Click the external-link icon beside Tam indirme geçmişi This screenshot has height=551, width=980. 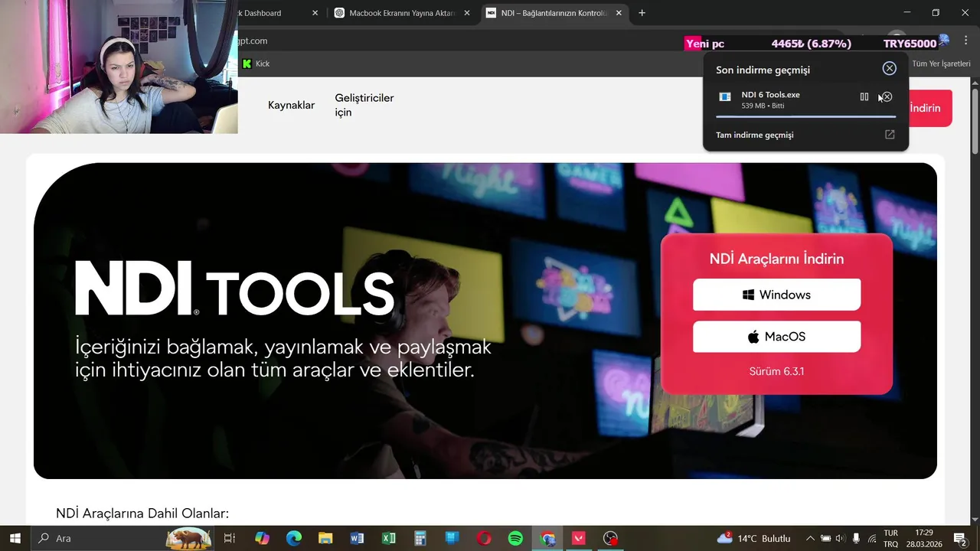point(890,135)
